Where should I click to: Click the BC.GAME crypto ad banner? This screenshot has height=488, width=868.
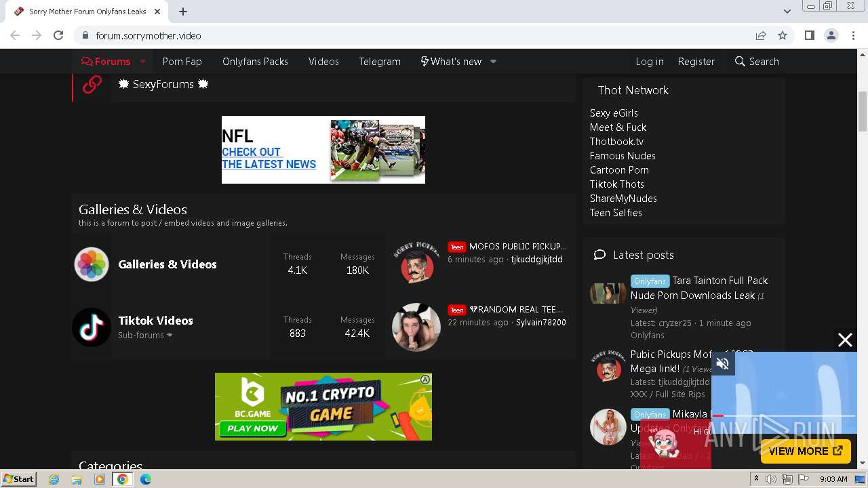click(x=323, y=407)
